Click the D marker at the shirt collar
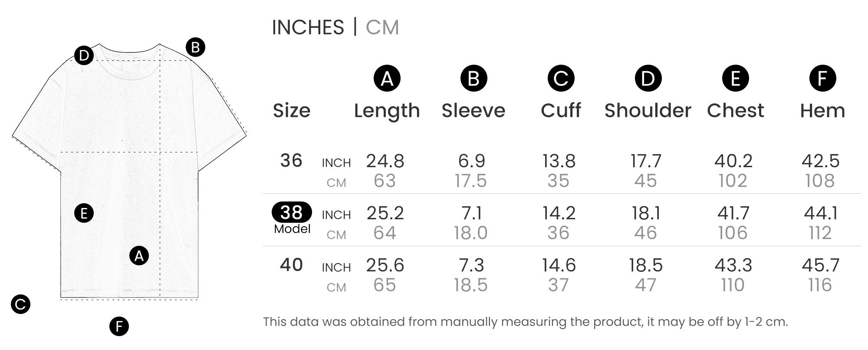Viewport: 868px width, 350px height. (x=84, y=55)
